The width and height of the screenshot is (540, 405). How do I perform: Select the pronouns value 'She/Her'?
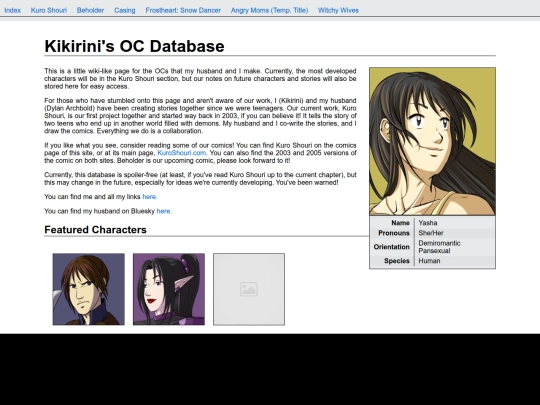click(431, 233)
